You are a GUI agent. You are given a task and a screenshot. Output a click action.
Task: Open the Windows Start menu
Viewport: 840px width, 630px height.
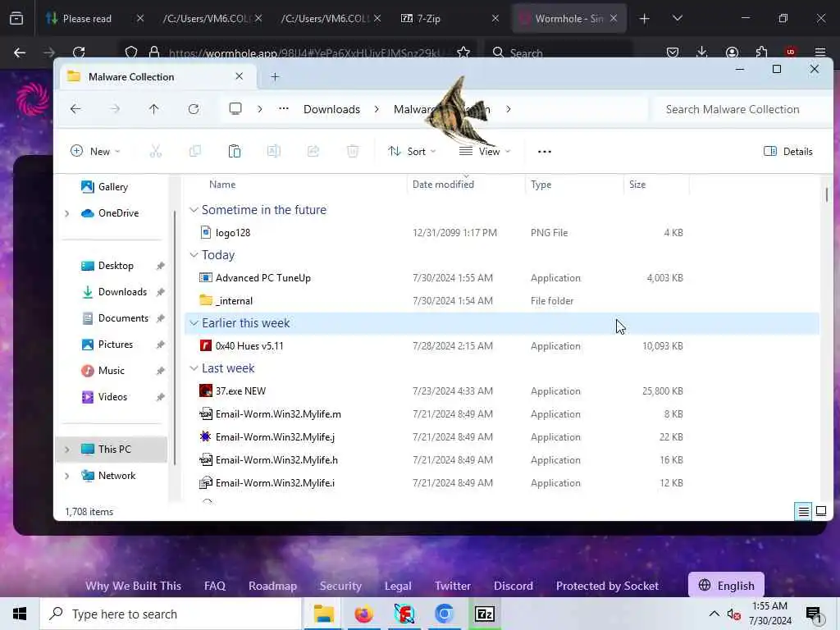click(20, 614)
